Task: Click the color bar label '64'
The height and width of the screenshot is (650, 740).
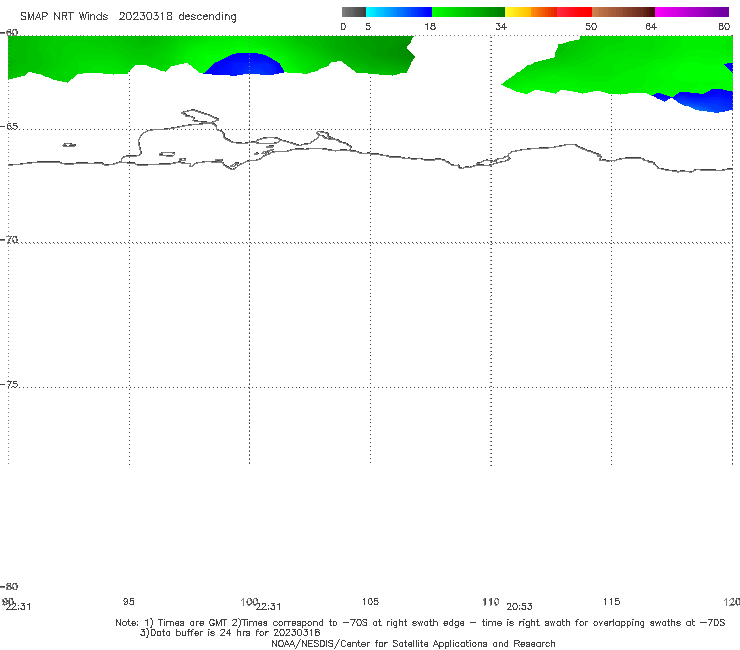Action: coord(651,26)
